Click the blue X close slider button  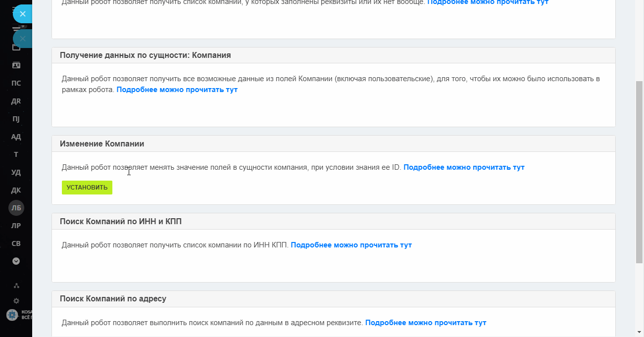22,14
